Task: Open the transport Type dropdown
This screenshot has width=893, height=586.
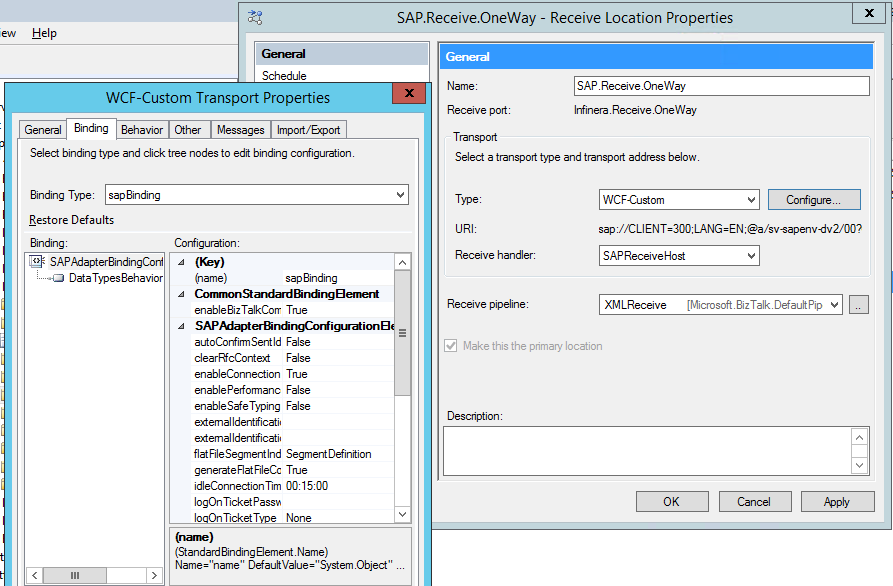Action: tap(751, 200)
